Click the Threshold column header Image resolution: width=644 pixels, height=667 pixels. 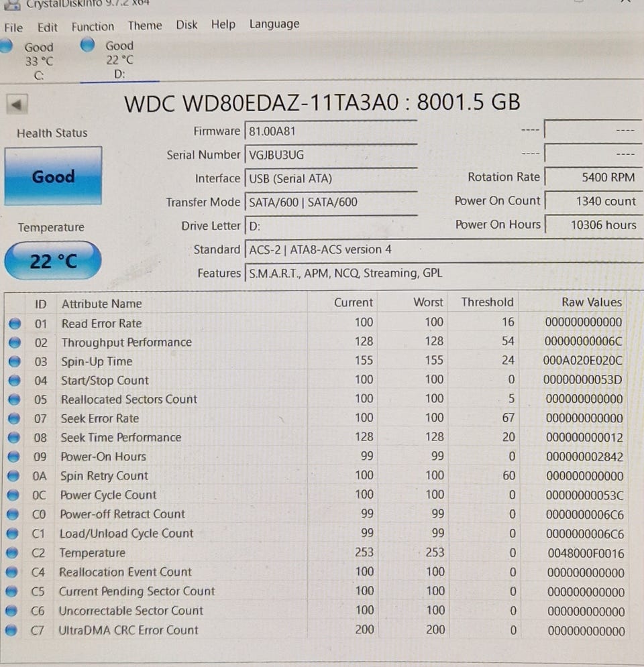tap(488, 302)
